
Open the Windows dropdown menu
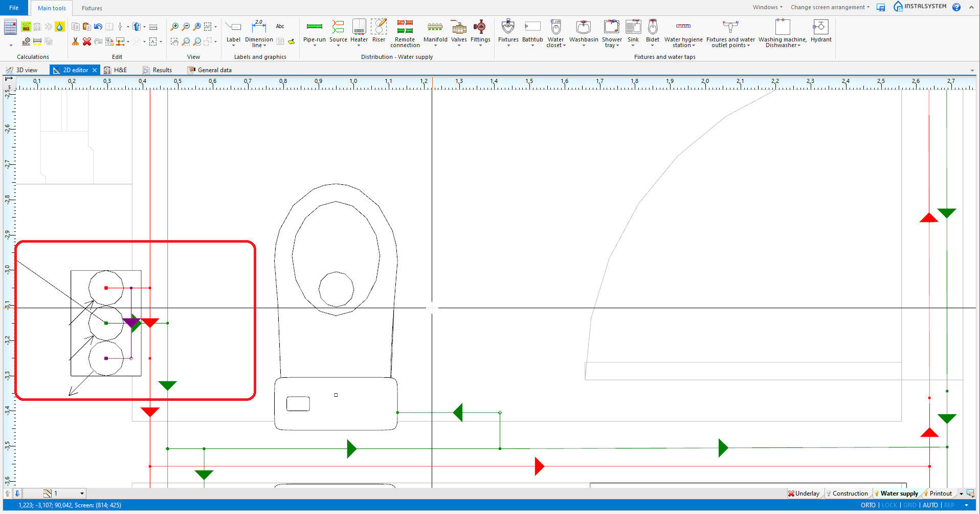point(767,7)
